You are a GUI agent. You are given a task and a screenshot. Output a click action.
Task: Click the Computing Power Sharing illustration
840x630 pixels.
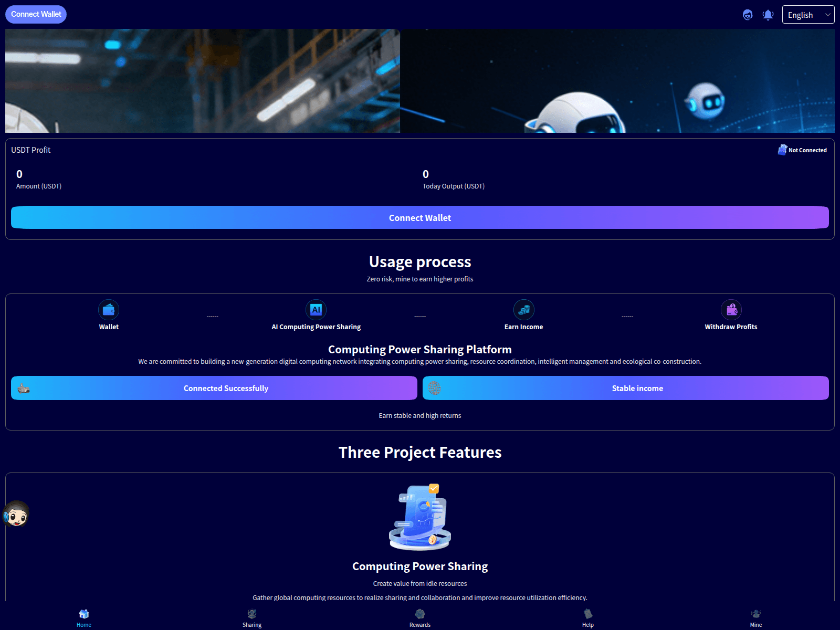tap(420, 517)
